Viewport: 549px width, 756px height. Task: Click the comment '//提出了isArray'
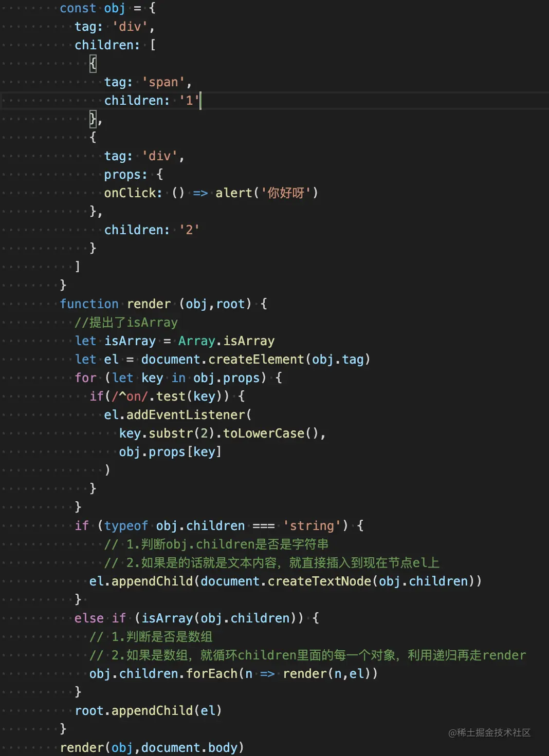coord(126,322)
